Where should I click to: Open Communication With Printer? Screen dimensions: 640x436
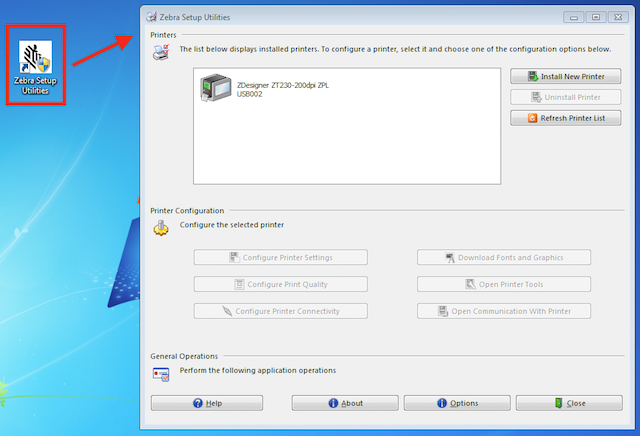pos(503,311)
